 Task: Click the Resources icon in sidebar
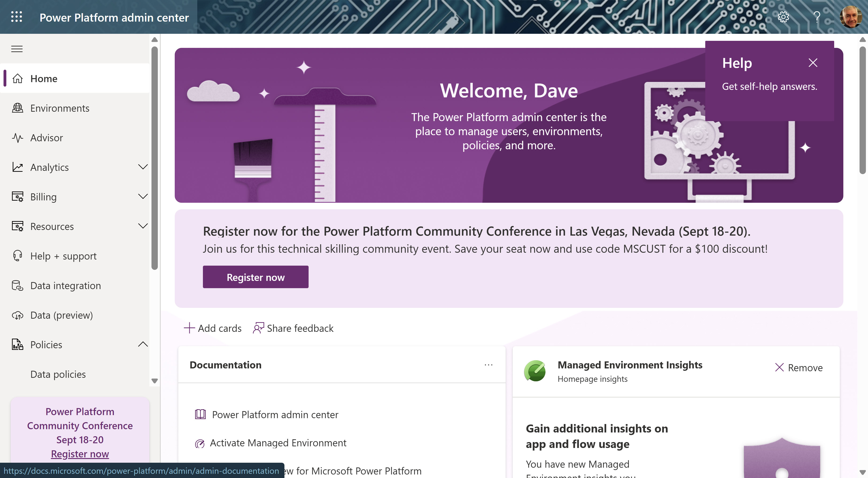click(x=18, y=226)
